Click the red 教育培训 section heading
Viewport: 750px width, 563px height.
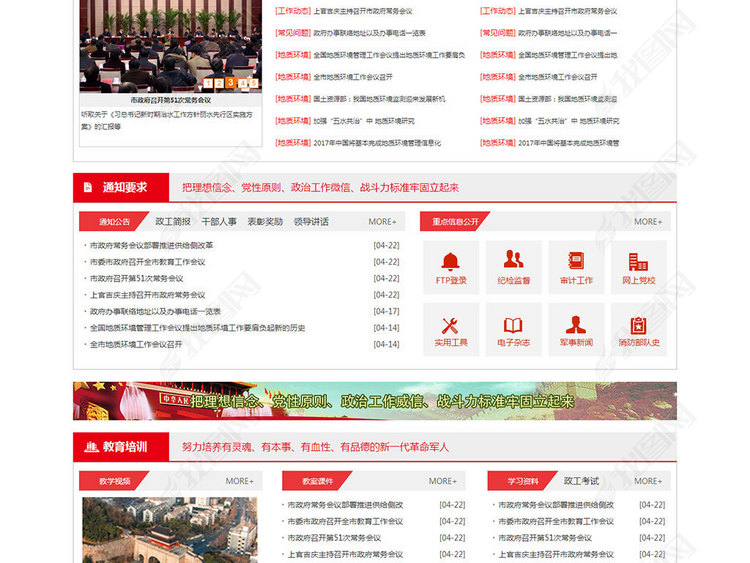pos(121,447)
